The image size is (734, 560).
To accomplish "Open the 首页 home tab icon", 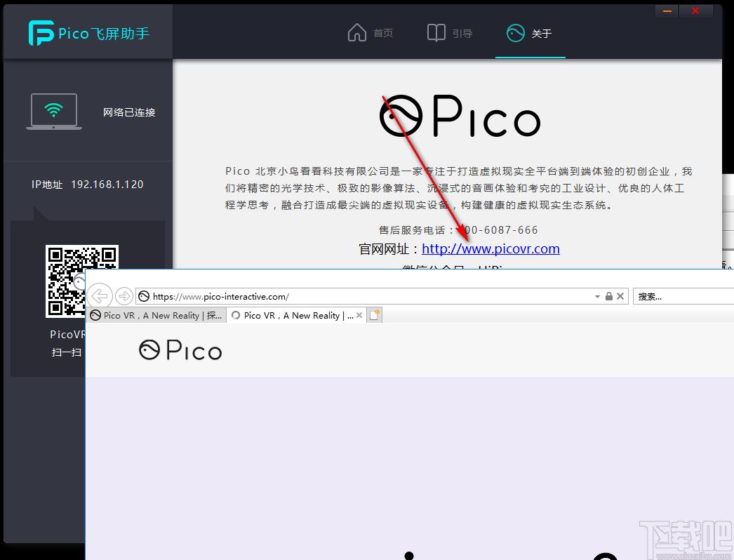I will pyautogui.click(x=357, y=32).
